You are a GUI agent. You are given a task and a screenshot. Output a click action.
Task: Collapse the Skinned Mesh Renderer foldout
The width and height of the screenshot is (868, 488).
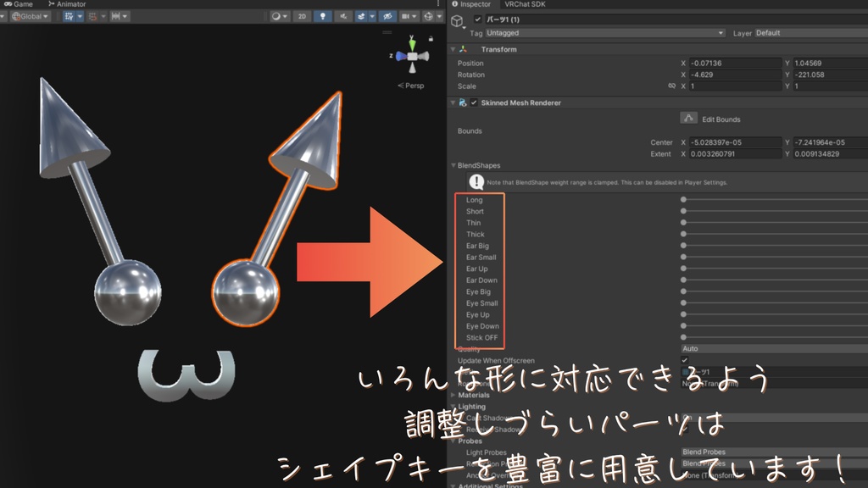[453, 103]
